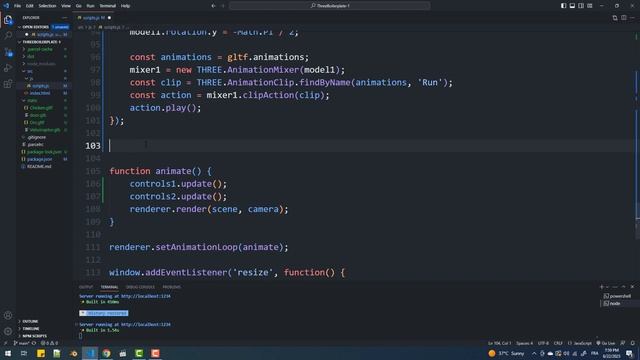The image size is (640, 360).
Task: Toggle the bottom panel layout icon
Action: [572, 6]
